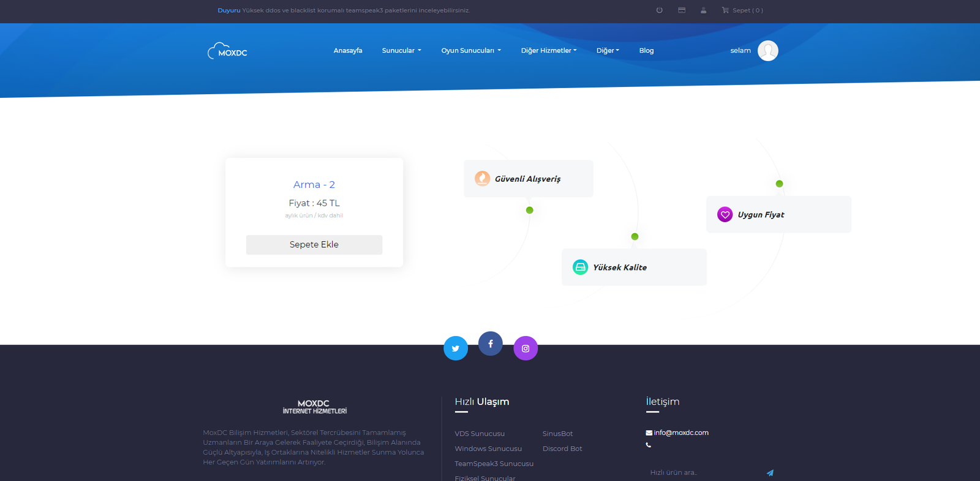
Task: Open the Blog menu item
Action: click(x=646, y=51)
